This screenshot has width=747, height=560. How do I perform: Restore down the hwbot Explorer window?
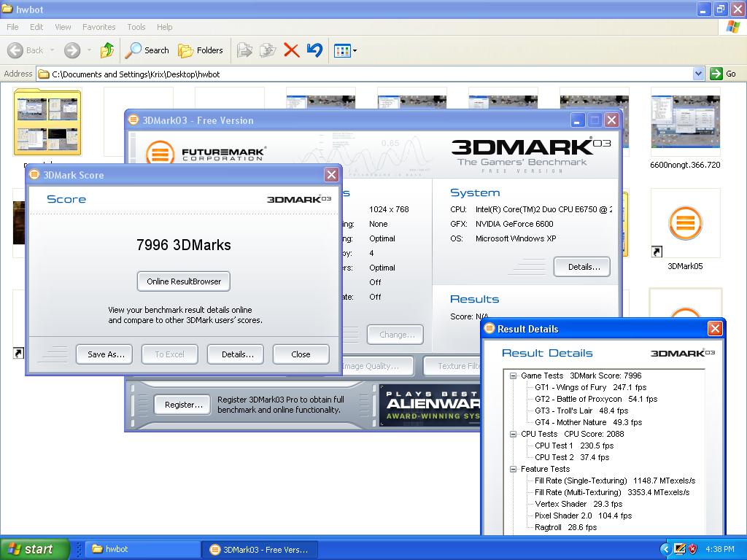pyautogui.click(x=720, y=9)
